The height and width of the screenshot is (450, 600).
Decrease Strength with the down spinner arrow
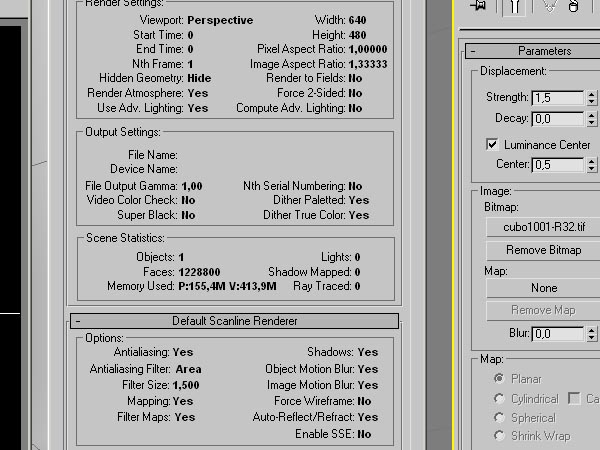pos(592,102)
